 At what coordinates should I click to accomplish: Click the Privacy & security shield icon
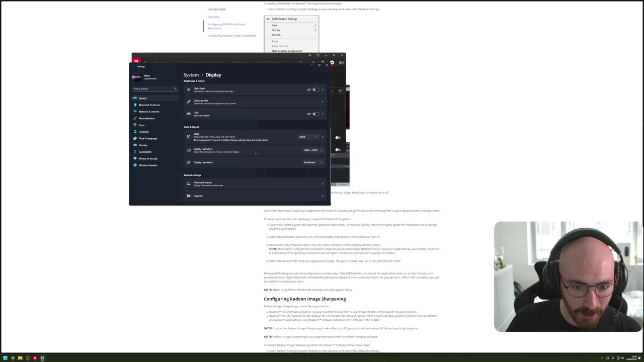[135, 158]
